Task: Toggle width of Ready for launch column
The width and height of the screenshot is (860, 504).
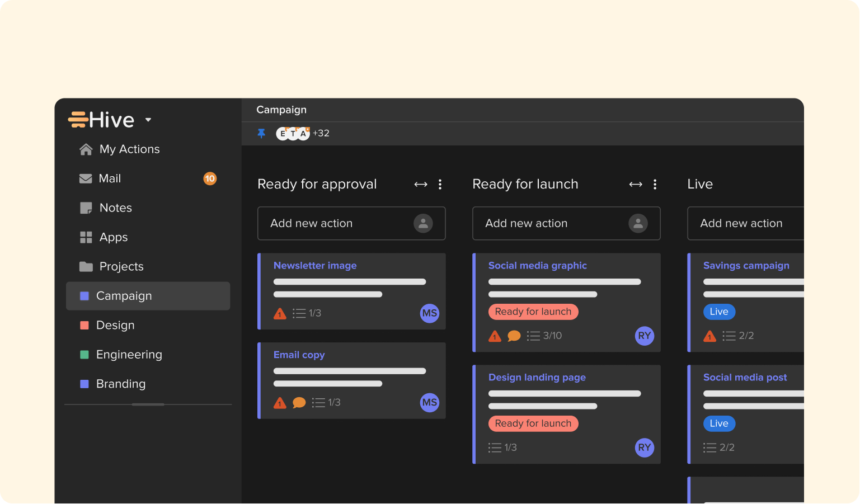Action: pos(636,184)
